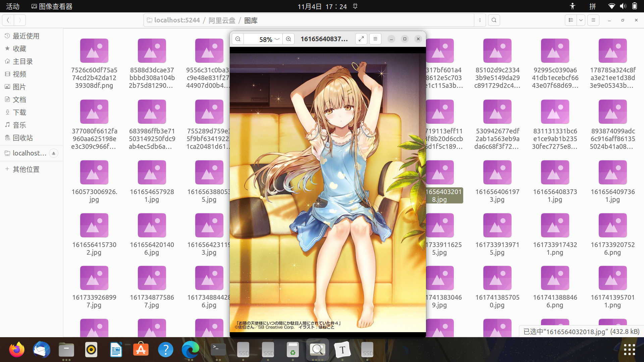Select file 1616564083731.jpg
The width and height of the screenshot is (644, 362).
(x=555, y=182)
